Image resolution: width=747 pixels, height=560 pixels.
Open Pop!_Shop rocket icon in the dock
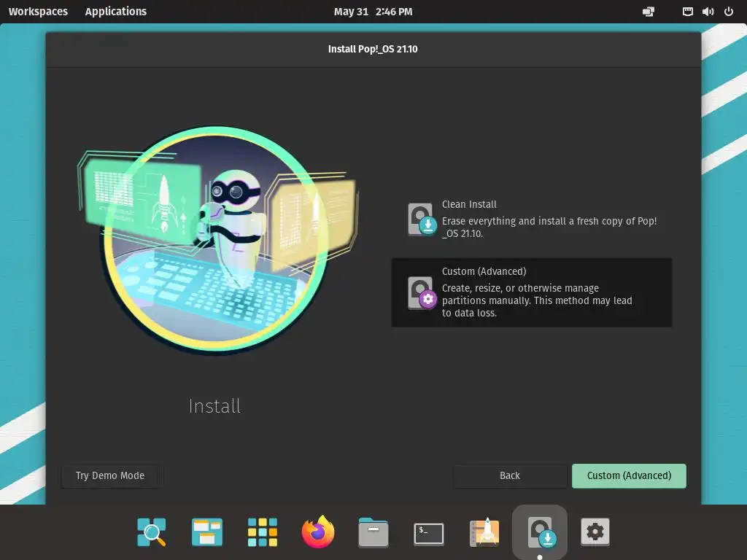click(484, 532)
